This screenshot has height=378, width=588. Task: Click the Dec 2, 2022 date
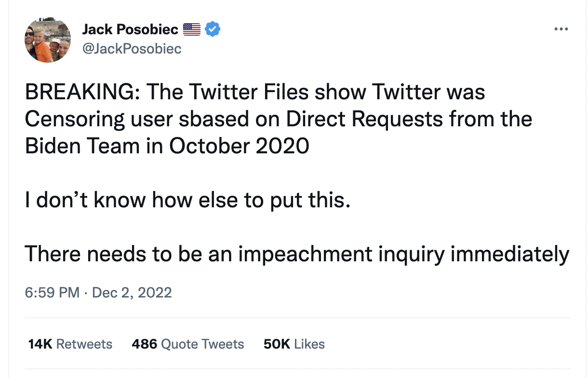131,293
